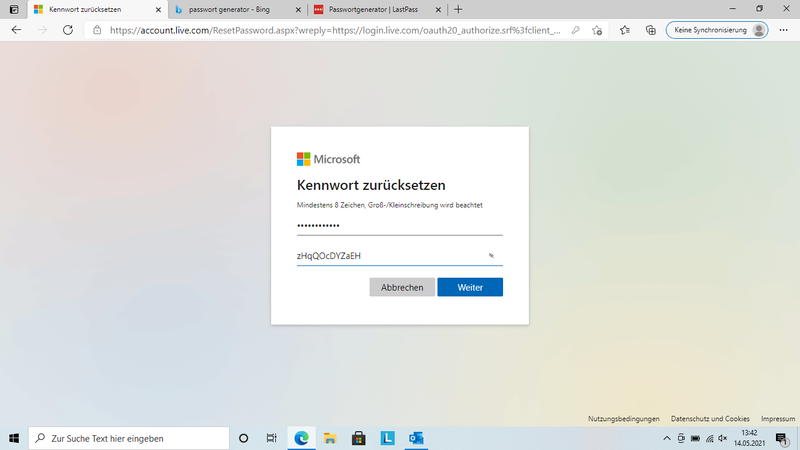Image resolution: width=800 pixels, height=450 pixels.
Task: Switch to Passwortgenerator | LastPass tab
Action: [x=378, y=9]
